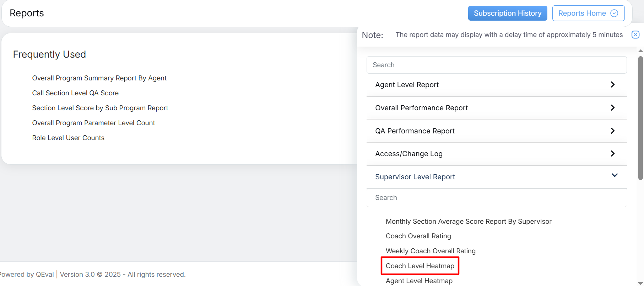Expand Overall Performance Report chevron
This screenshot has height=286, width=644.
point(612,108)
